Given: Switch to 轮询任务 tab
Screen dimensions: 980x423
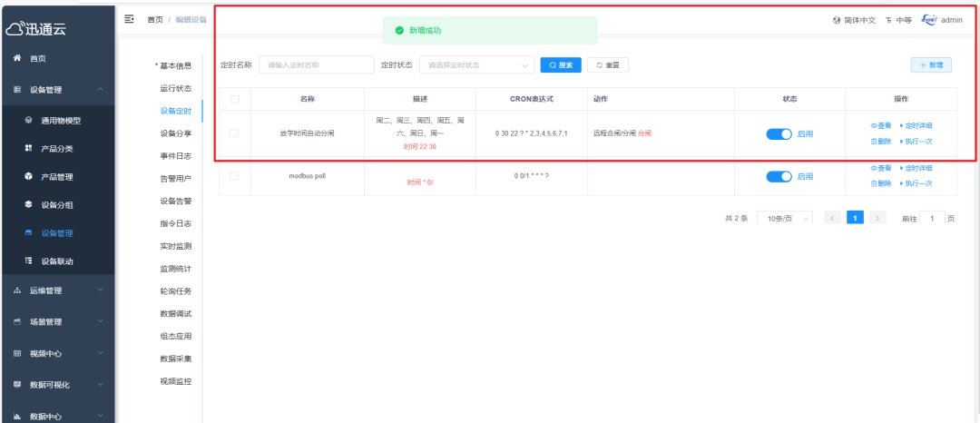Looking at the screenshot, I should coord(176,291).
